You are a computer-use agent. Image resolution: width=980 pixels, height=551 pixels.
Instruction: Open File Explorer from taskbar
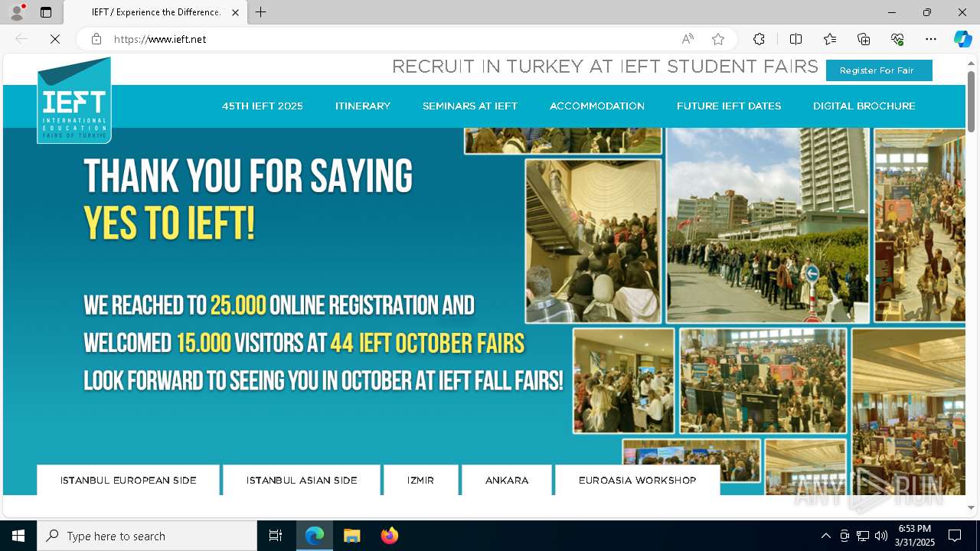[x=351, y=536]
